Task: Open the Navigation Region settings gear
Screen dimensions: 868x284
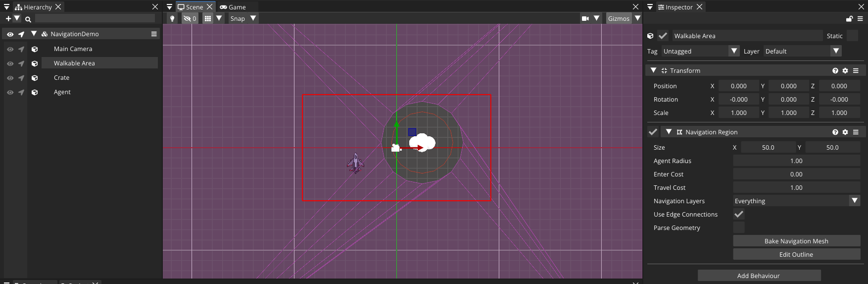Action: click(x=845, y=132)
